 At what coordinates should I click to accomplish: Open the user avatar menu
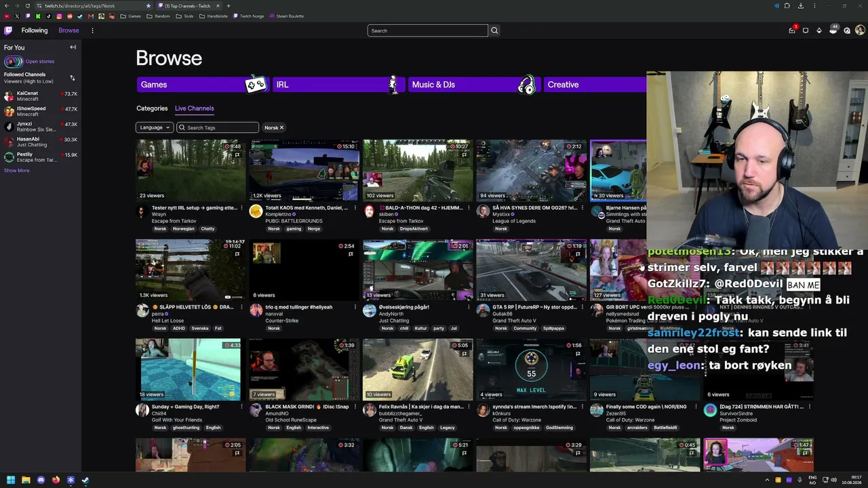pos(860,30)
